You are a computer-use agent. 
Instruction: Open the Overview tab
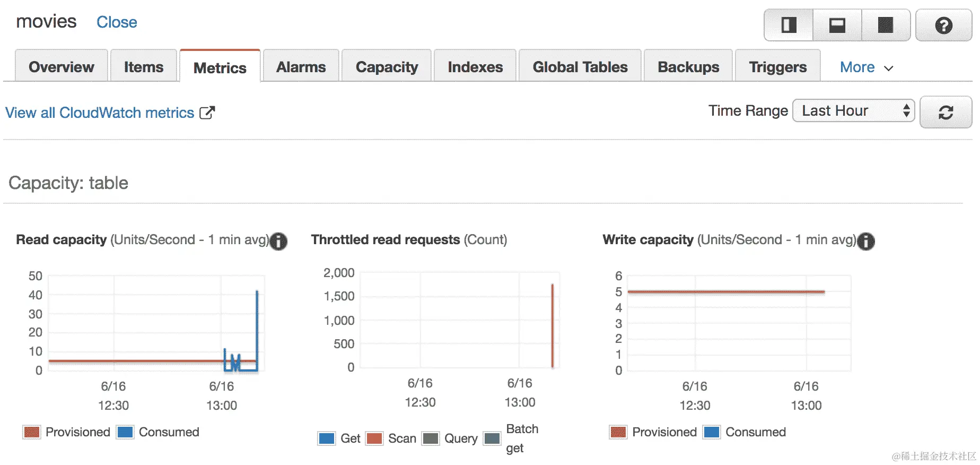[x=62, y=67]
